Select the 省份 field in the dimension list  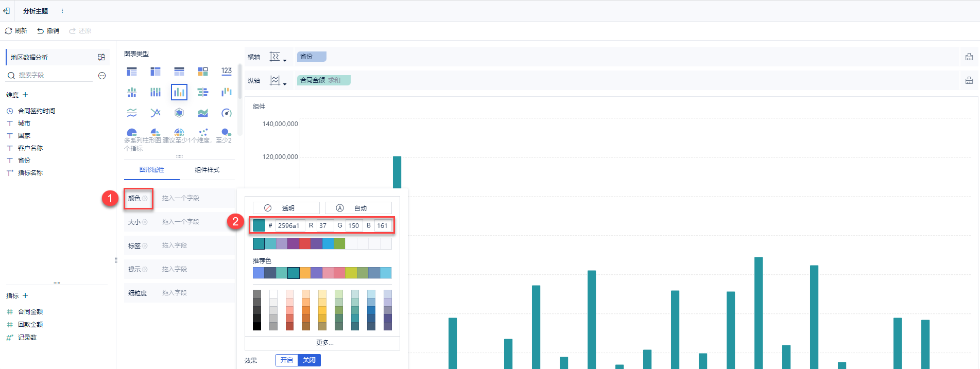pos(24,161)
